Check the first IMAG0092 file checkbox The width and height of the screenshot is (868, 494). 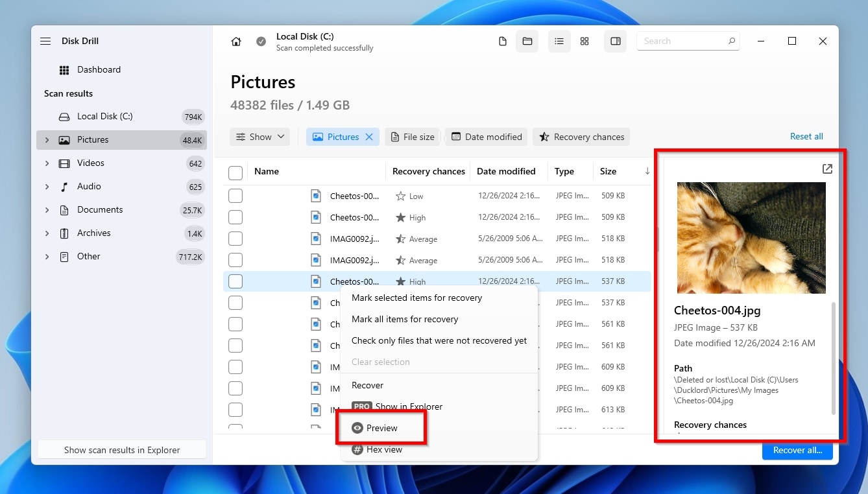(235, 239)
